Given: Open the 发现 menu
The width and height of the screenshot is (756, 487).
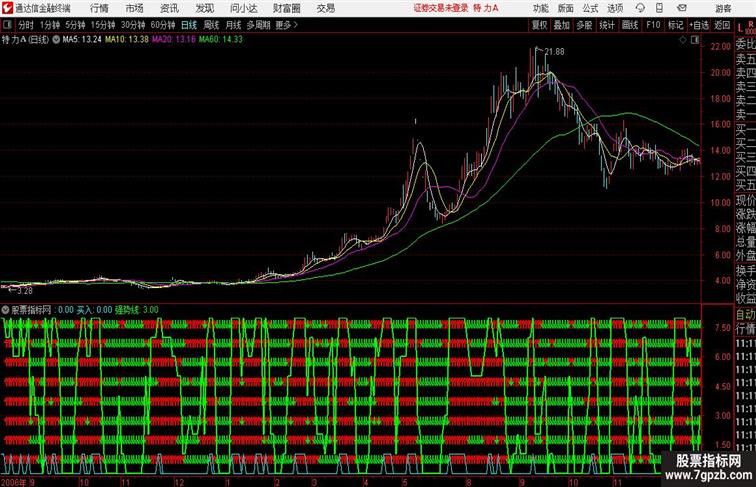Looking at the screenshot, I should [204, 8].
